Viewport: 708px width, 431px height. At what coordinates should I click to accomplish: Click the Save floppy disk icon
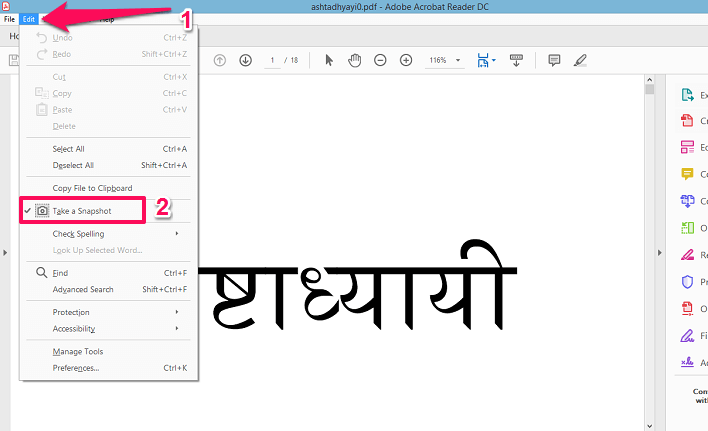(14, 60)
